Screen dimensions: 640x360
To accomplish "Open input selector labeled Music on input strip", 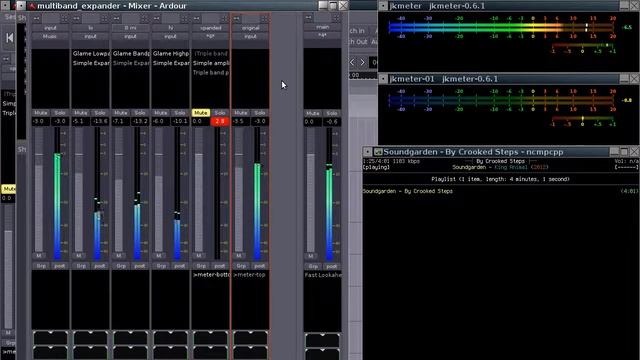I will (50, 36).
